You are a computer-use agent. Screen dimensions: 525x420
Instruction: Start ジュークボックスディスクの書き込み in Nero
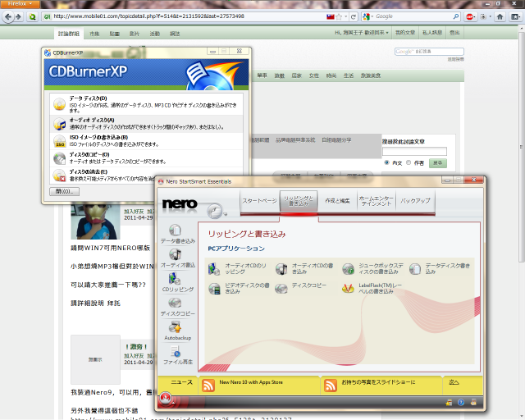(x=373, y=268)
